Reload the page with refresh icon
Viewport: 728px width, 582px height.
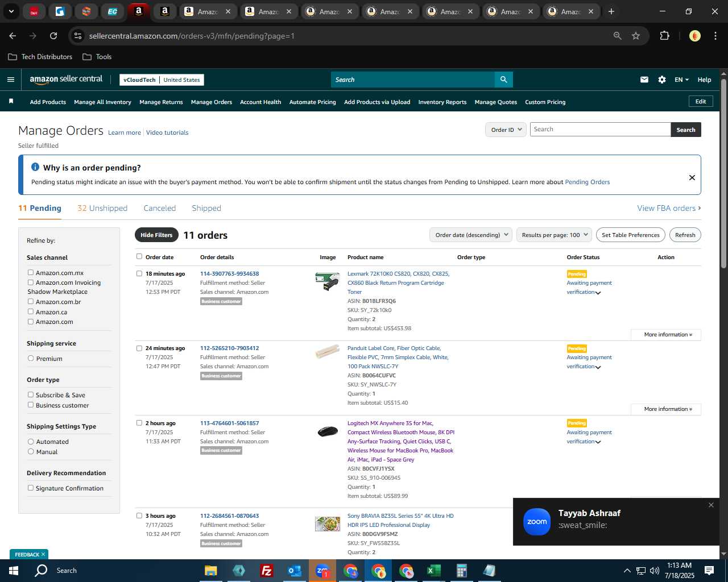tap(53, 36)
